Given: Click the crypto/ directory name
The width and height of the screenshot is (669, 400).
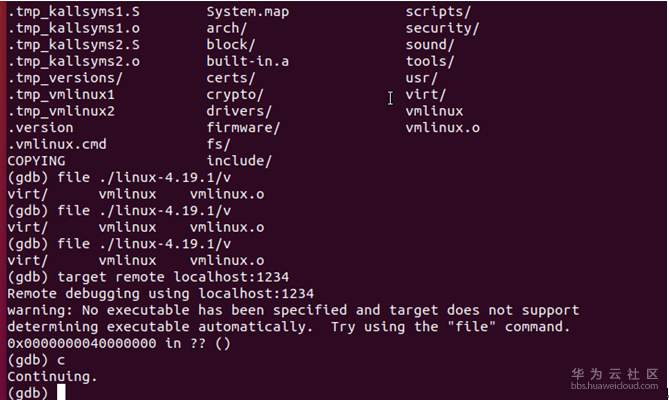Looking at the screenshot, I should [235, 94].
